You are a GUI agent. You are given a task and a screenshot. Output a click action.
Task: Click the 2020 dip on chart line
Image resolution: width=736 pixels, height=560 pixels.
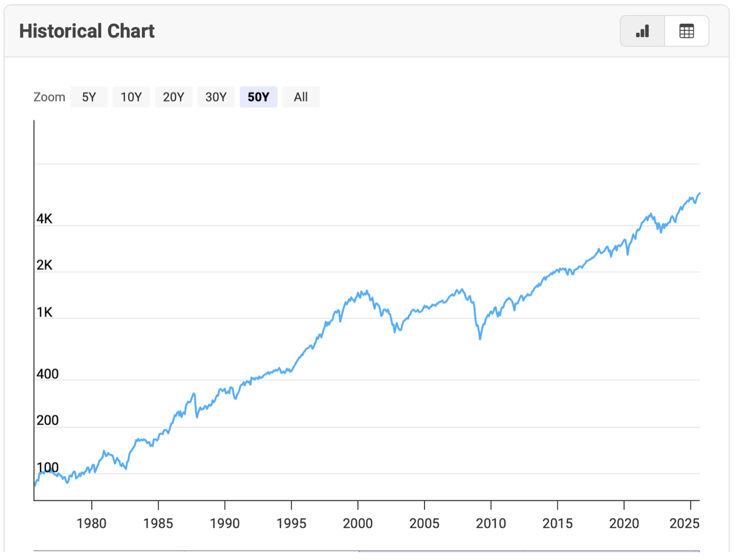[x=628, y=254]
